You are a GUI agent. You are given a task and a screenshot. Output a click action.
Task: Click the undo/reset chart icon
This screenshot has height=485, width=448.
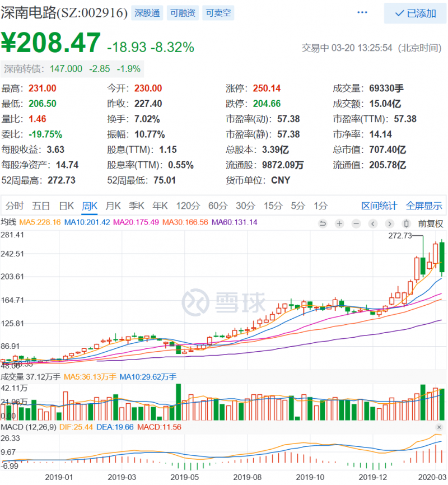pyautogui.click(x=323, y=223)
